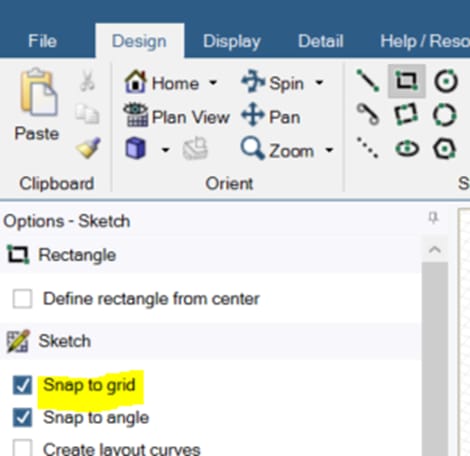This screenshot has height=456, width=470.
Task: Enable Define rectangle from center checkbox
Action: click(x=22, y=298)
